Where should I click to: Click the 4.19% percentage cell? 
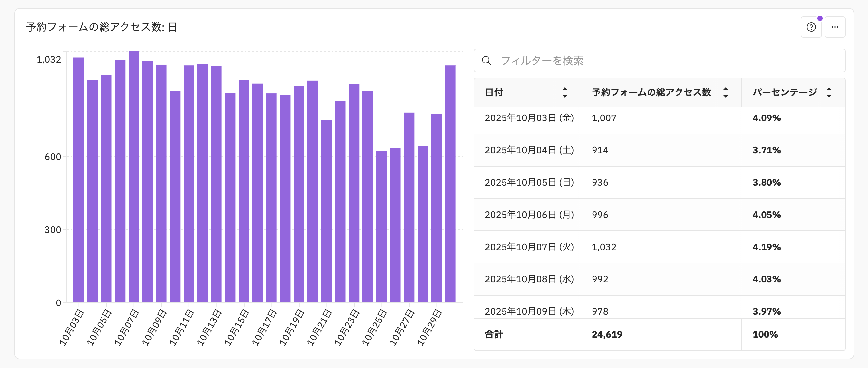pyautogui.click(x=767, y=247)
